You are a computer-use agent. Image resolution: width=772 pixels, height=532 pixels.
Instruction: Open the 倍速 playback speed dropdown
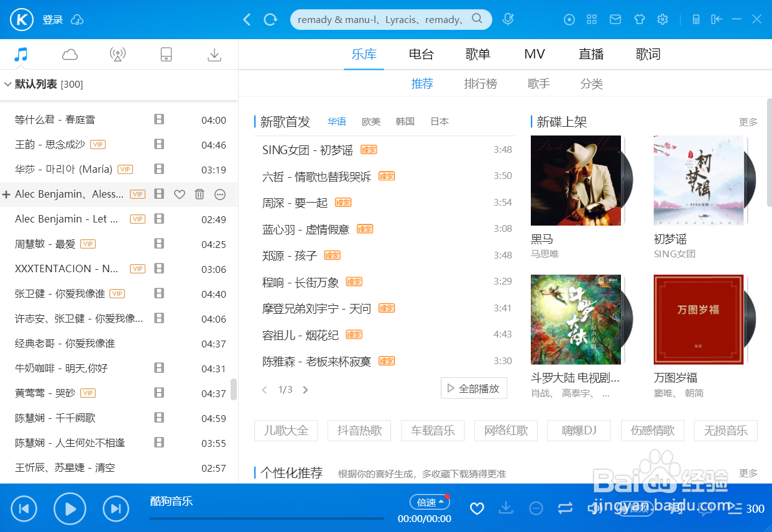point(430,502)
